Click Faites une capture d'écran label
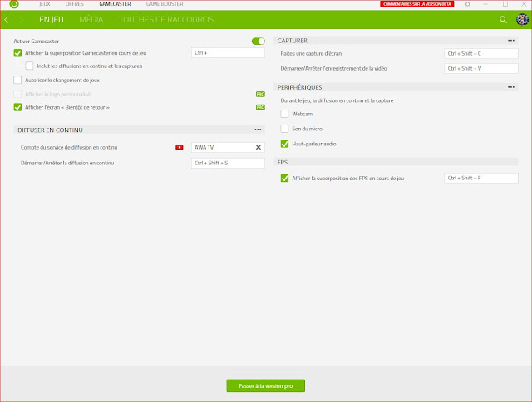The width and height of the screenshot is (532, 402). point(311,53)
